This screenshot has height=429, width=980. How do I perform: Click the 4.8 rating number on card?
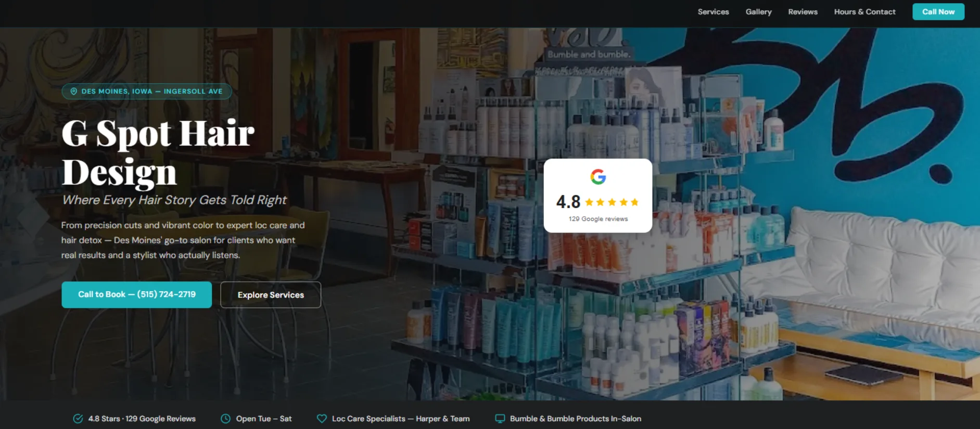click(x=568, y=202)
